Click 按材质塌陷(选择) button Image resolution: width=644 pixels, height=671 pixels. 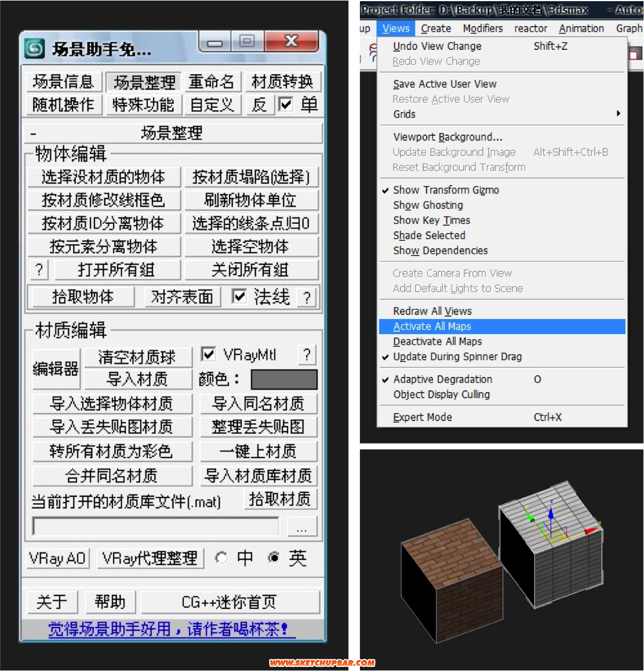252,177
